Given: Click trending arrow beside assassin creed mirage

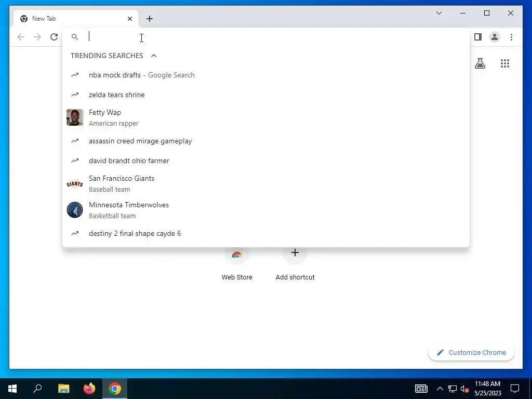Looking at the screenshot, I should (75, 141).
